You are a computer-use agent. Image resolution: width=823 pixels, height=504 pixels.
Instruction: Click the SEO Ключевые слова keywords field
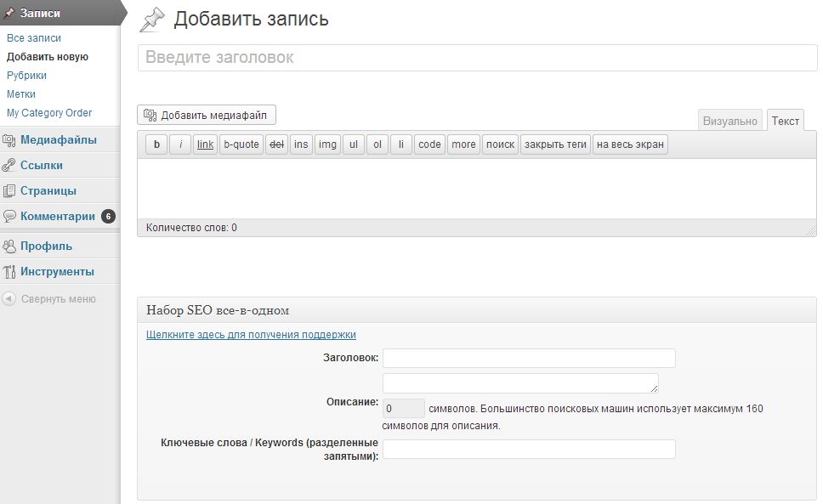pyautogui.click(x=529, y=450)
